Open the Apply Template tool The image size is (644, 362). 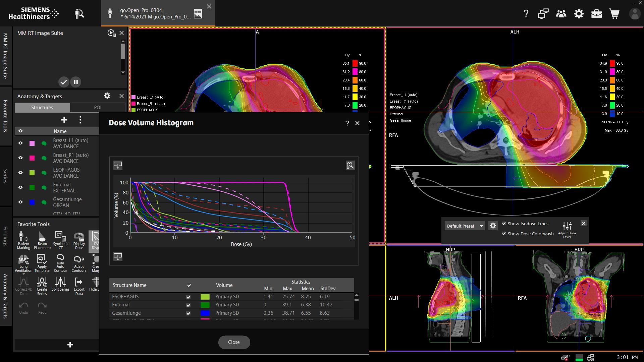click(x=42, y=263)
